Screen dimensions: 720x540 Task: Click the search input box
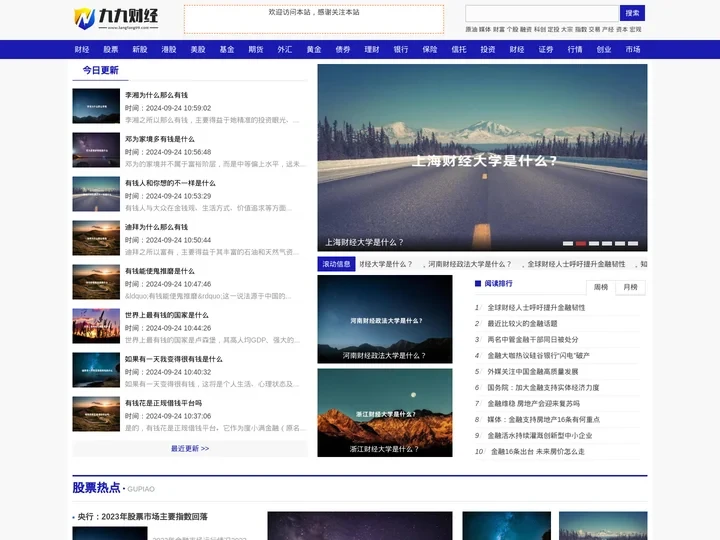pos(542,13)
